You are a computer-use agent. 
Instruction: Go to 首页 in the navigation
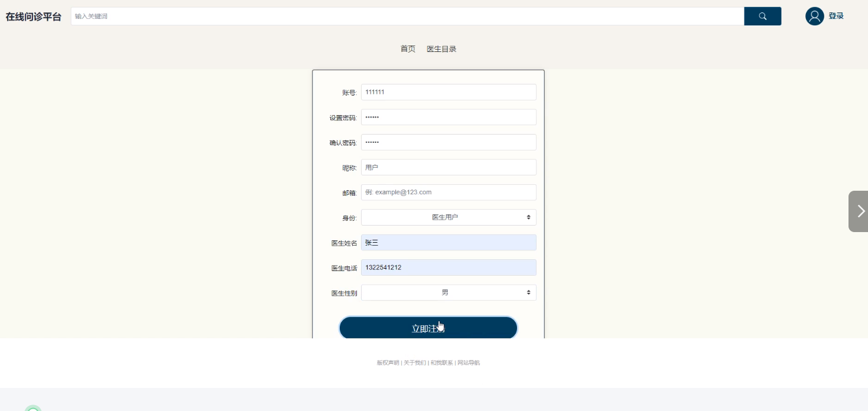408,49
